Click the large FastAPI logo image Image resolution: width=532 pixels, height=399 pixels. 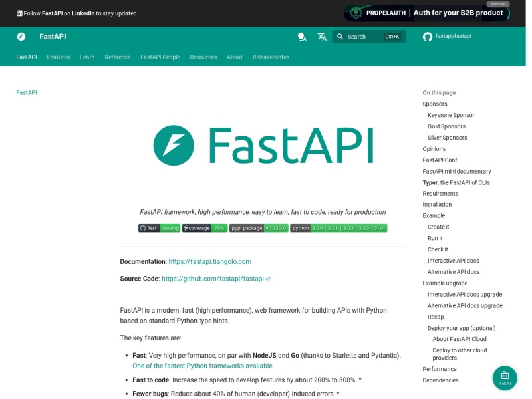point(263,145)
